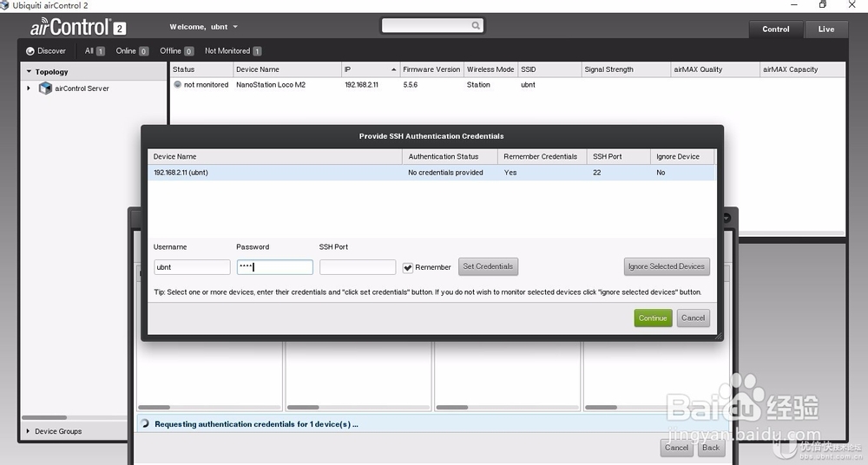Click the No credentials provided cell
This screenshot has height=465, width=868.
point(445,173)
